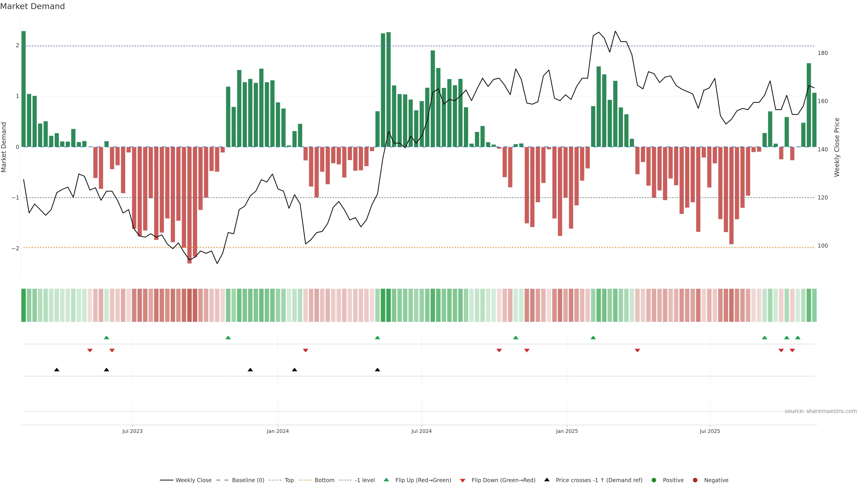Click the Jul 2024 x-axis label
868x488 pixels.
421,431
